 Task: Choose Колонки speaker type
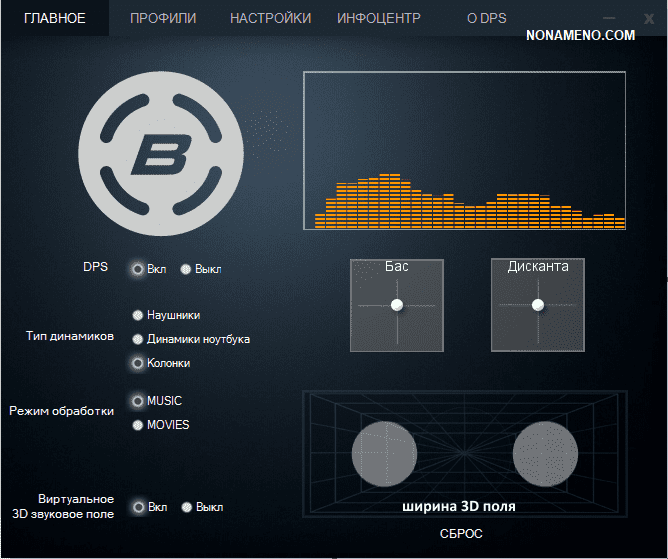[x=138, y=363]
